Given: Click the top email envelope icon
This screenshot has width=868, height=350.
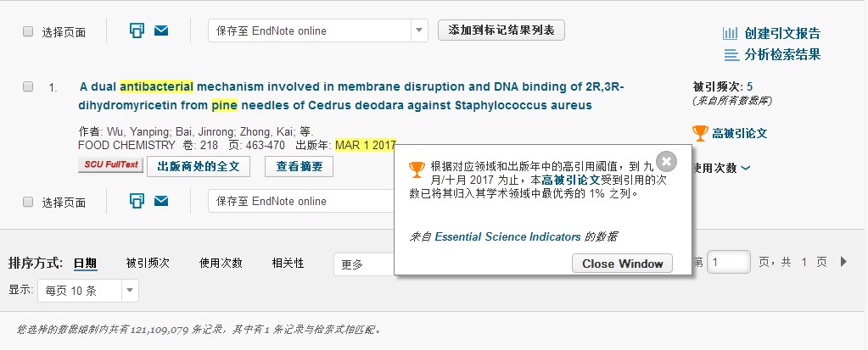Looking at the screenshot, I should click(161, 31).
